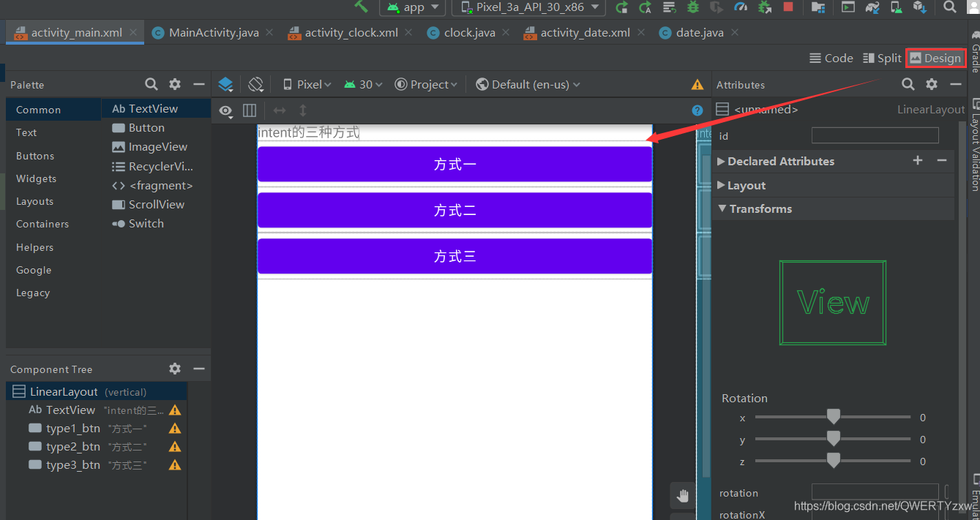This screenshot has width=980, height=520.
Task: Click the warning icon on the type3_btn row
Action: pyautogui.click(x=175, y=465)
